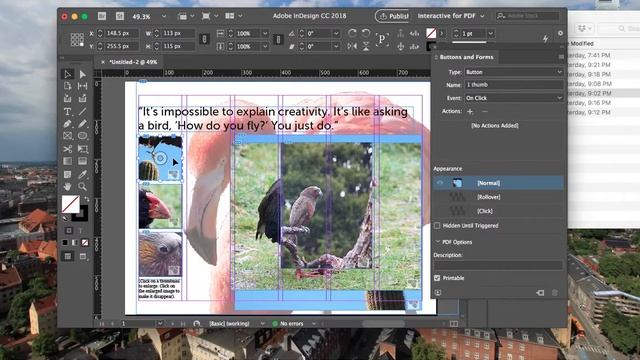
Task: Click the Publish Online button
Action: 392,16
